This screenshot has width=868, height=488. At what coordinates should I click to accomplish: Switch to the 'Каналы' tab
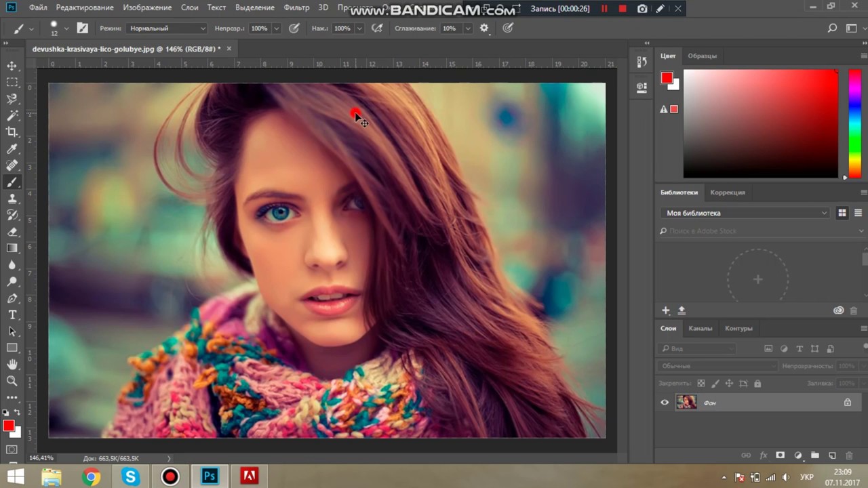pos(701,328)
